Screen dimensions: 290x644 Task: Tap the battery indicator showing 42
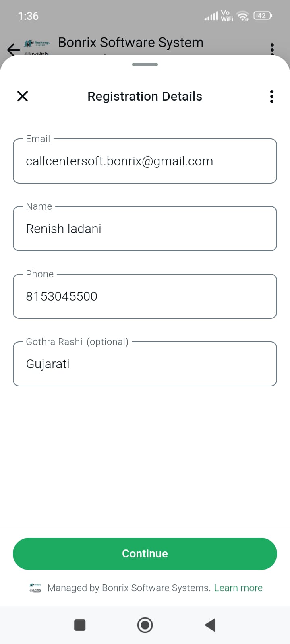click(x=263, y=16)
